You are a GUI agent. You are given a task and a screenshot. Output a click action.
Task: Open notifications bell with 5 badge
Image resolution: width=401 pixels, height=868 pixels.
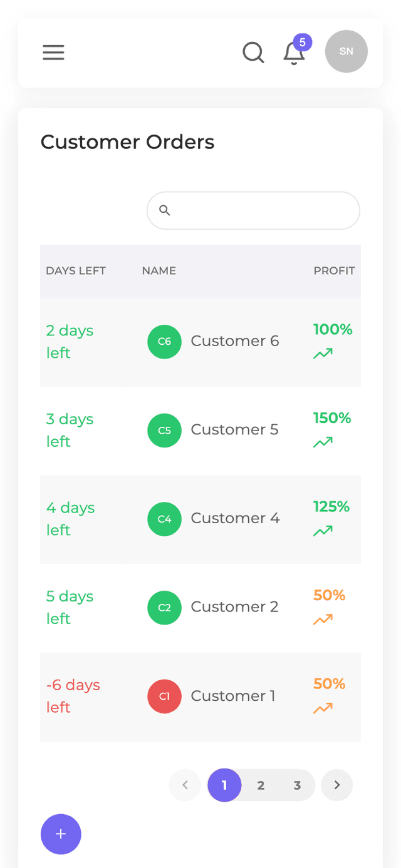click(x=294, y=53)
